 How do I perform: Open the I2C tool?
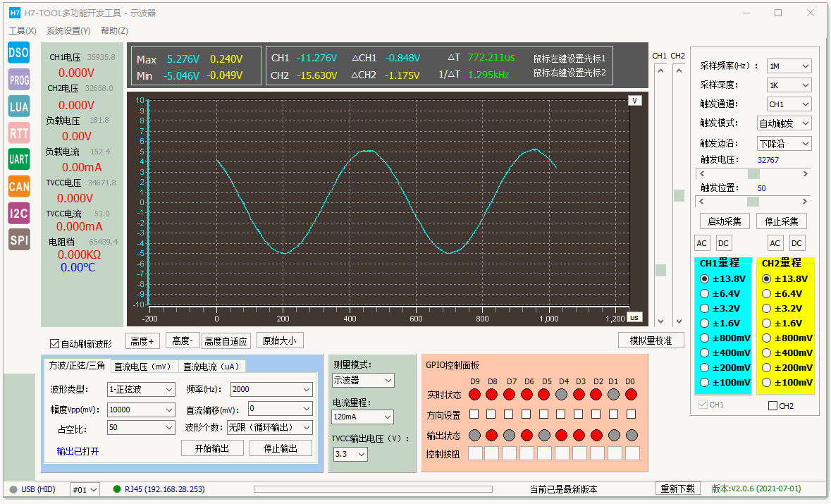(19, 213)
